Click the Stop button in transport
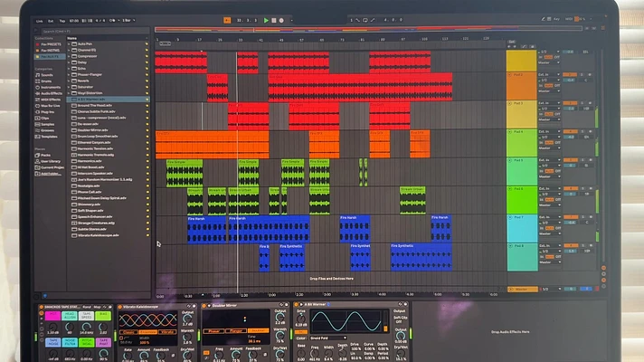Viewport: 644px width, 362px height. tap(273, 20)
